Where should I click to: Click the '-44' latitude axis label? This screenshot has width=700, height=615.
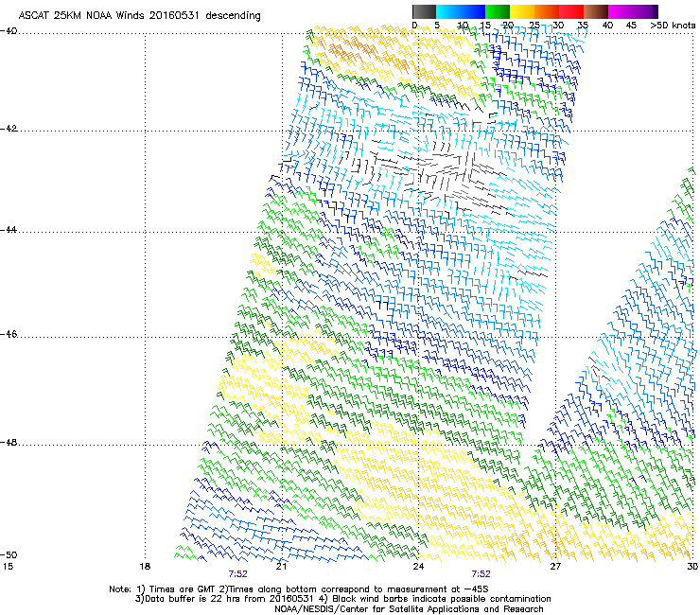tap(9, 230)
